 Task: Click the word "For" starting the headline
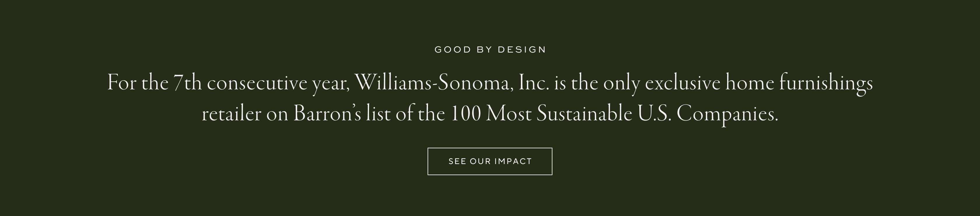pyautogui.click(x=122, y=83)
